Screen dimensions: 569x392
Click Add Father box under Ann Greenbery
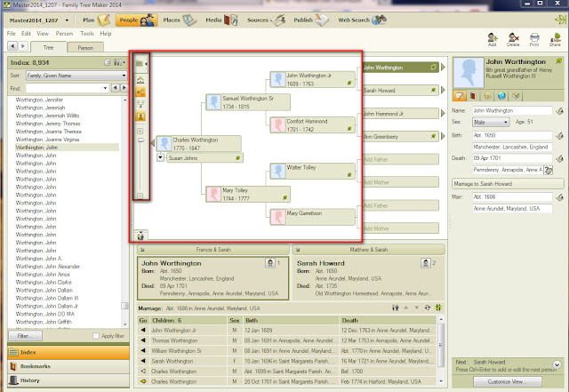[401, 159]
